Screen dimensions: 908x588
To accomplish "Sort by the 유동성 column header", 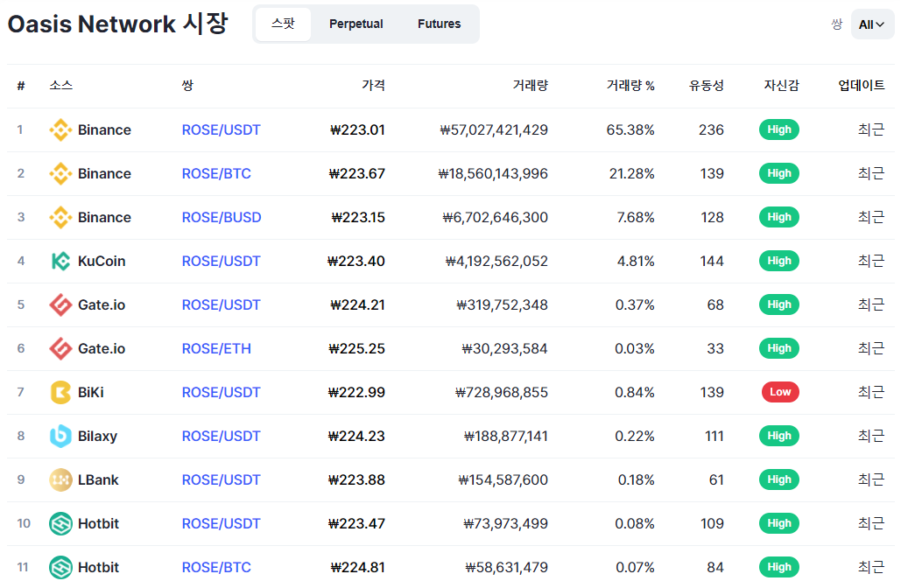I will 707,86.
